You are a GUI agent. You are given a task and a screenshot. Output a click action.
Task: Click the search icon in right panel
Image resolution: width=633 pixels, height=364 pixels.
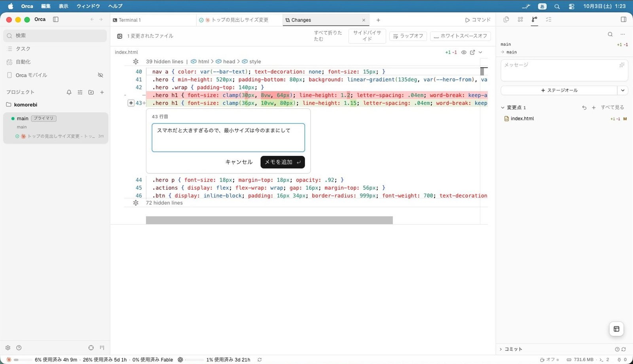click(x=610, y=34)
